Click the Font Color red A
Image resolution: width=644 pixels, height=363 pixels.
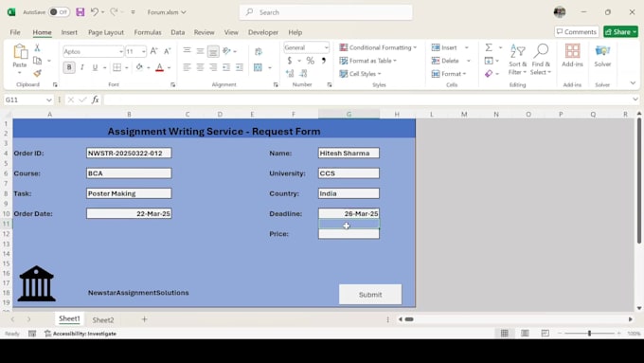(x=159, y=67)
